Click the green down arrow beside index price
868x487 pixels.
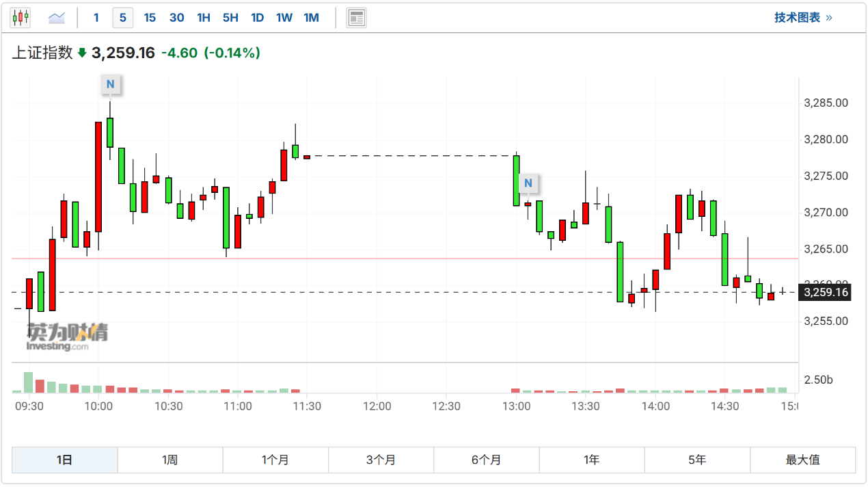tap(82, 53)
